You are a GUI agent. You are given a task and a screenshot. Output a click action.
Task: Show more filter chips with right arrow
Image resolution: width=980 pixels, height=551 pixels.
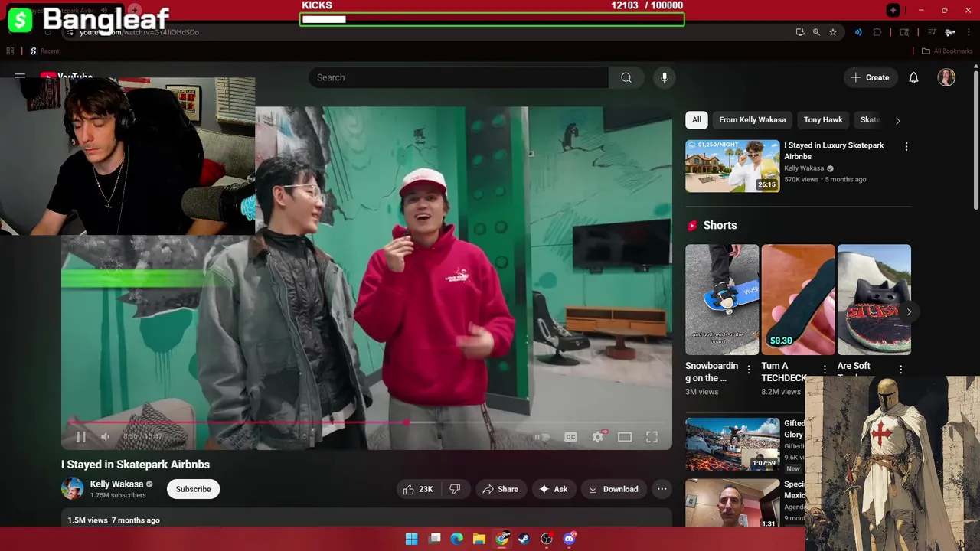pos(897,120)
